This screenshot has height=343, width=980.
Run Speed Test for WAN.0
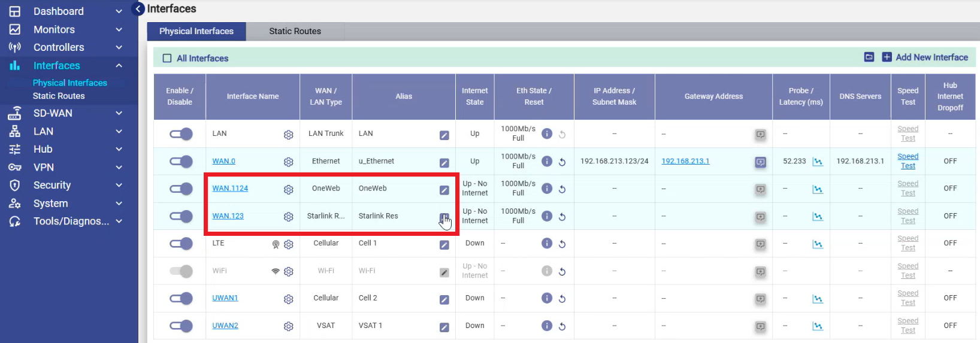coord(908,161)
